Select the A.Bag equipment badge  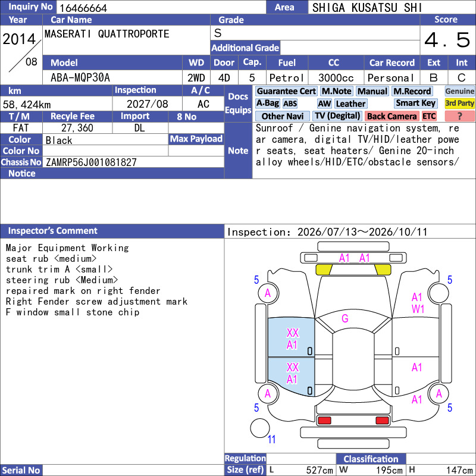[267, 104]
